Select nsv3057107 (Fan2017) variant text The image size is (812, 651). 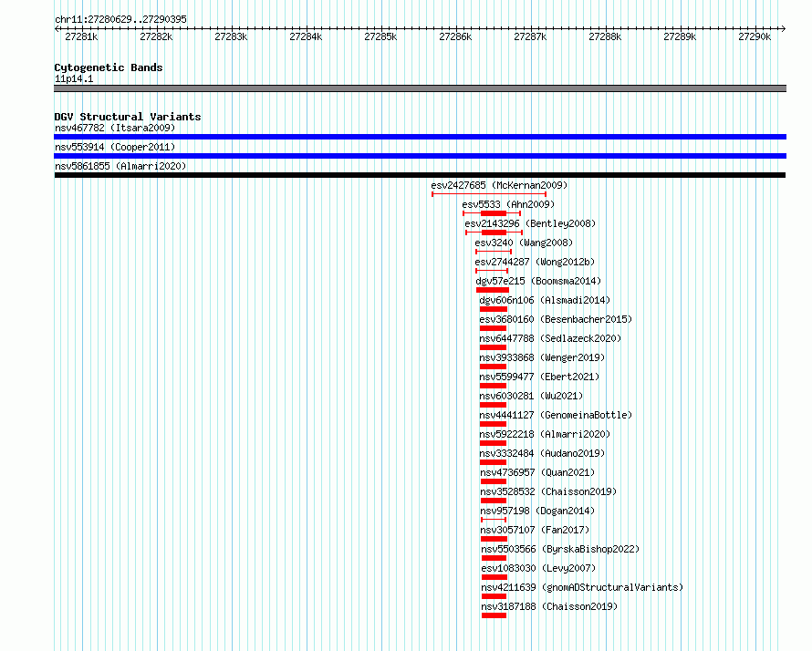[535, 530]
